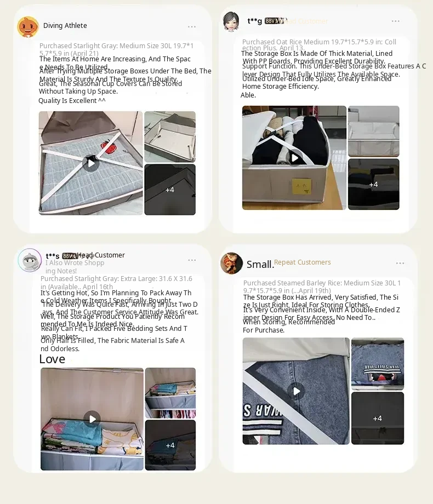Screen dimensions: 433x504
Task: Click the Repeat Customers label
Action: pos(303,262)
